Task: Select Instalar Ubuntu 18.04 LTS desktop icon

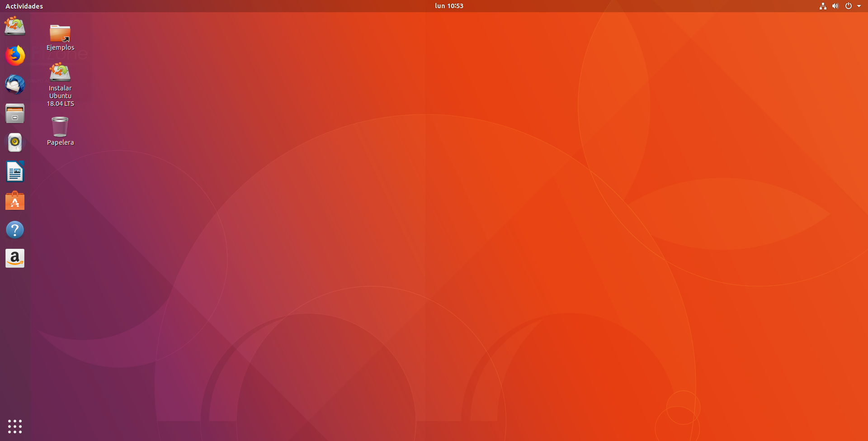Action: pyautogui.click(x=60, y=85)
